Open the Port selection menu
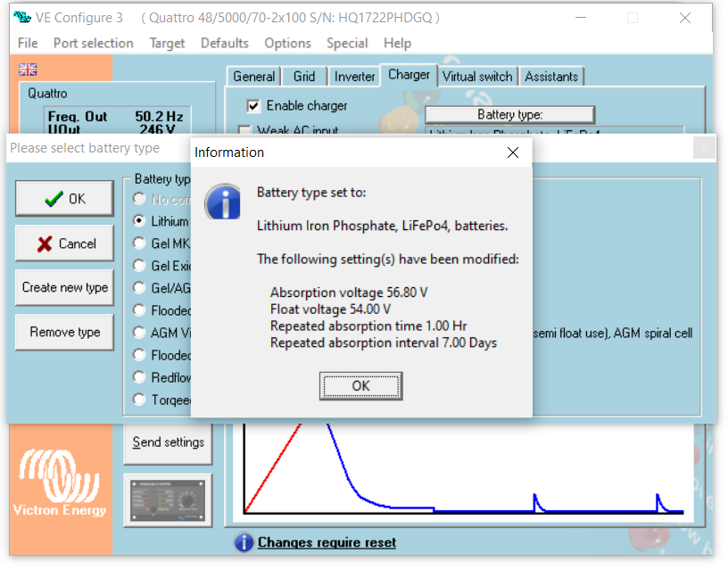The height and width of the screenshot is (569, 728). click(94, 43)
